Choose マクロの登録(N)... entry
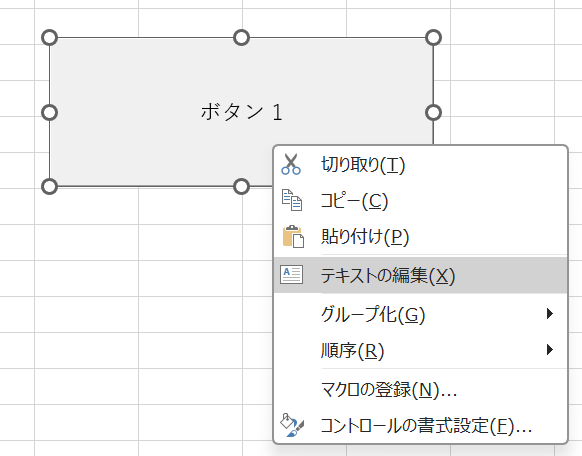The height and width of the screenshot is (456, 582). [421, 390]
